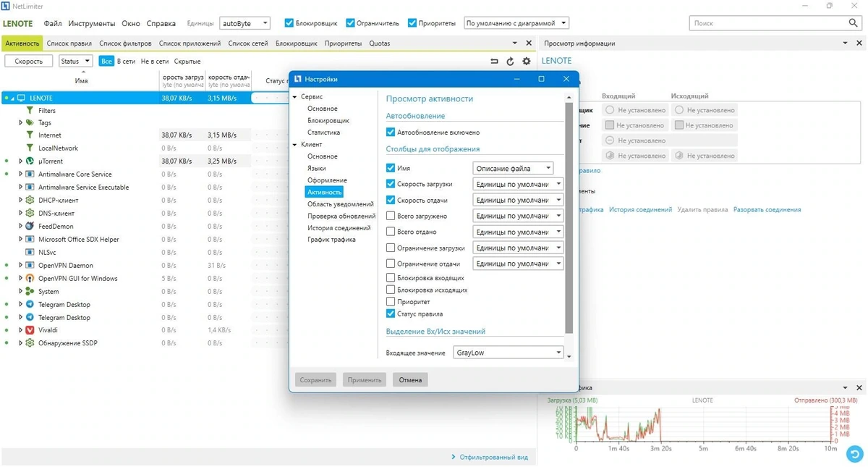Click the OpenVPN GUI for Windows icon
868x467 pixels.
[x=30, y=278]
